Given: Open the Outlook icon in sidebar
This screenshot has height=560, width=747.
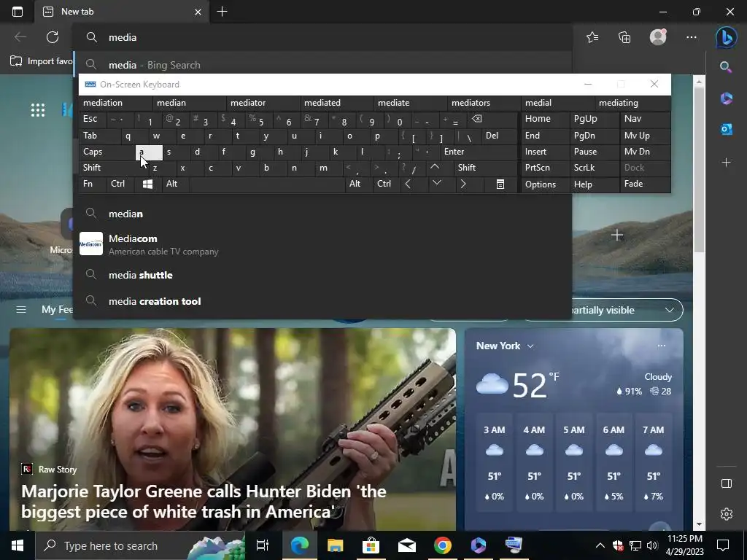Looking at the screenshot, I should 726,129.
